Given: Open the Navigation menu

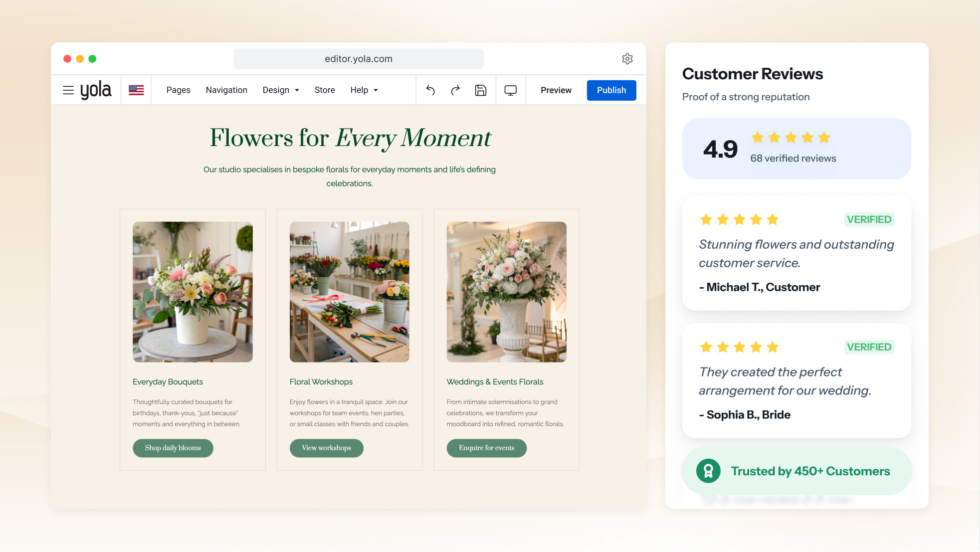Looking at the screenshot, I should (226, 90).
